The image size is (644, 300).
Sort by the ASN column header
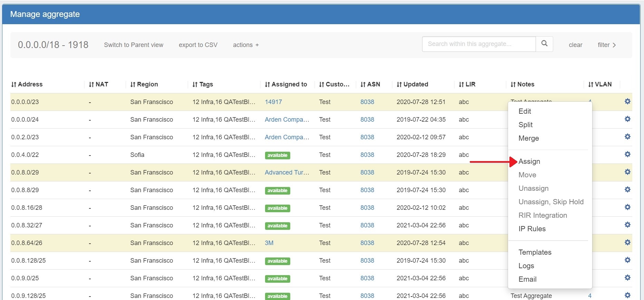coord(370,84)
